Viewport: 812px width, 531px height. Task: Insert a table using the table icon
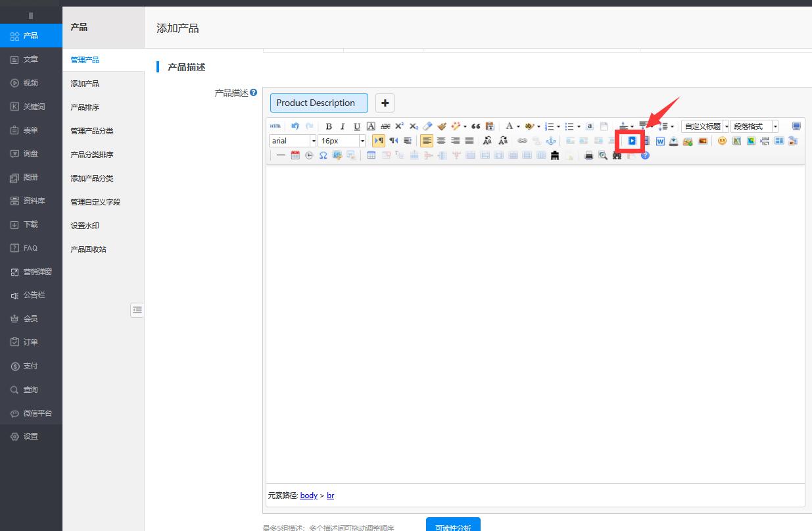tap(371, 156)
